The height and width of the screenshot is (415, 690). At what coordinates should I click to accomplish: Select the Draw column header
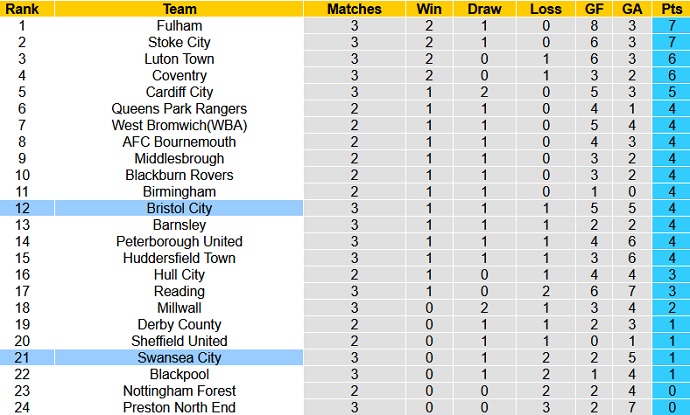pos(484,9)
